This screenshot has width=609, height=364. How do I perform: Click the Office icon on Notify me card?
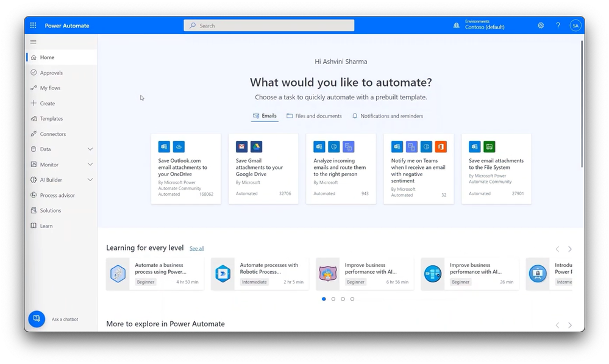click(441, 146)
